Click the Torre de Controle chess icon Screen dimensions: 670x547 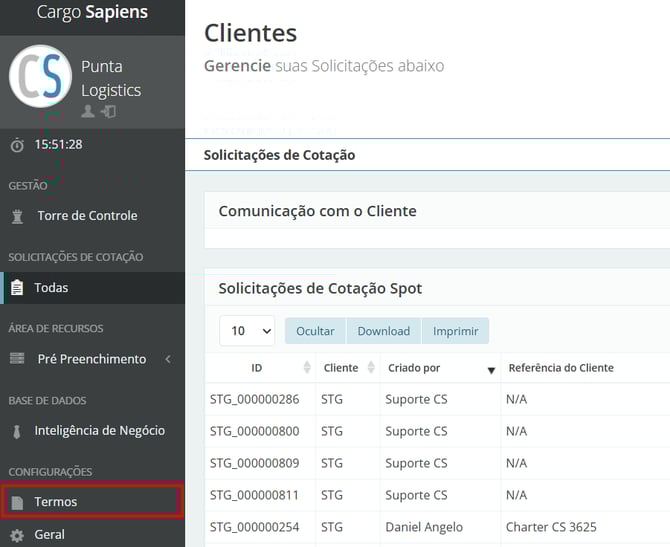(17, 216)
